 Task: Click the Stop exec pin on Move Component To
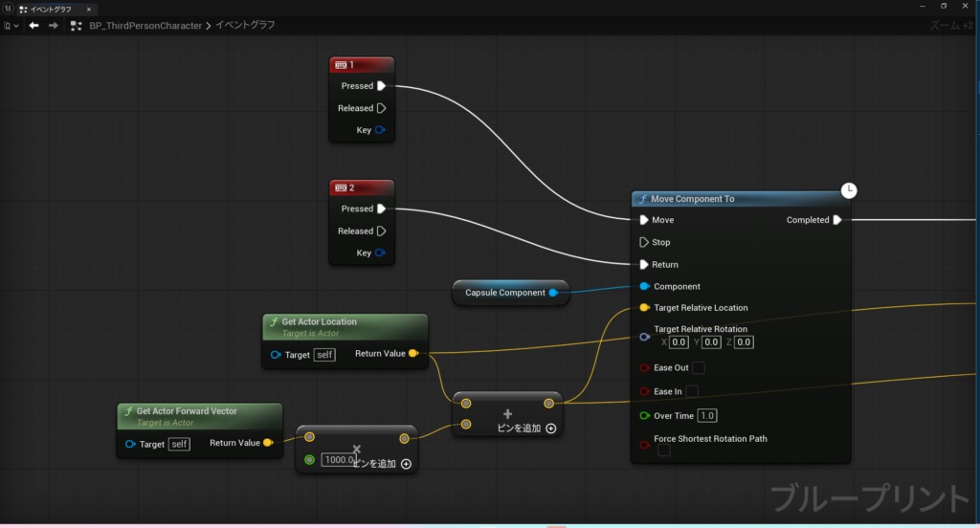644,242
